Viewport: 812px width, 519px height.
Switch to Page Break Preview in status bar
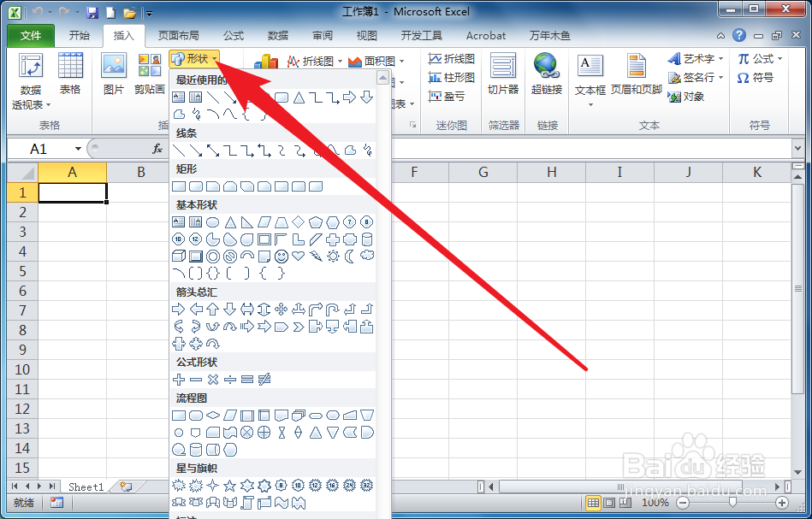click(x=625, y=503)
